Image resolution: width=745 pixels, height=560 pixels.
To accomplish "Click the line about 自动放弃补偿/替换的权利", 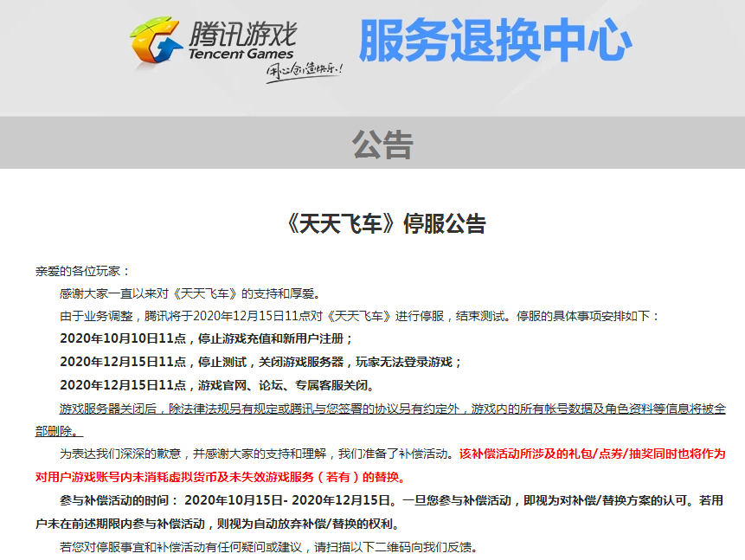I will point(219,524).
